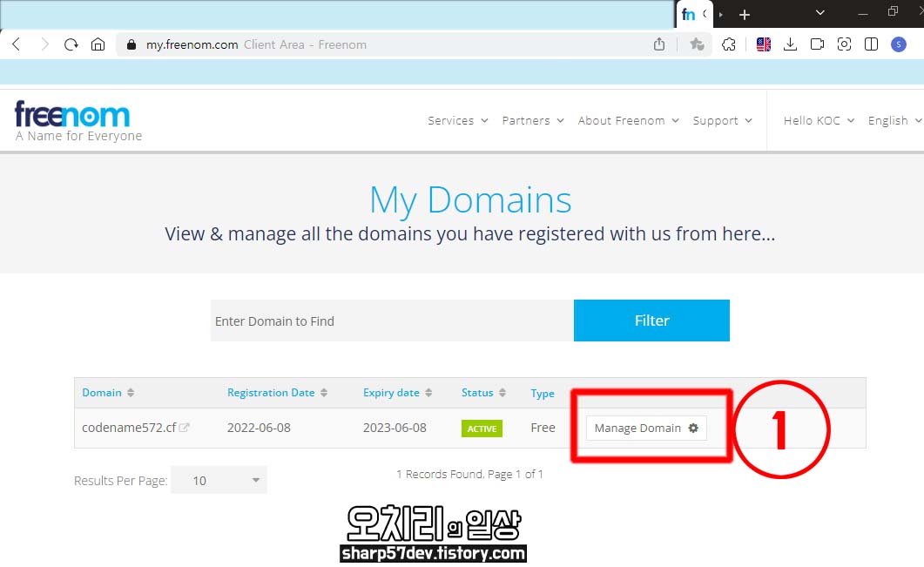Viewport: 924px width, 567px height.
Task: Open the tab list chevron in title bar
Action: (819, 12)
